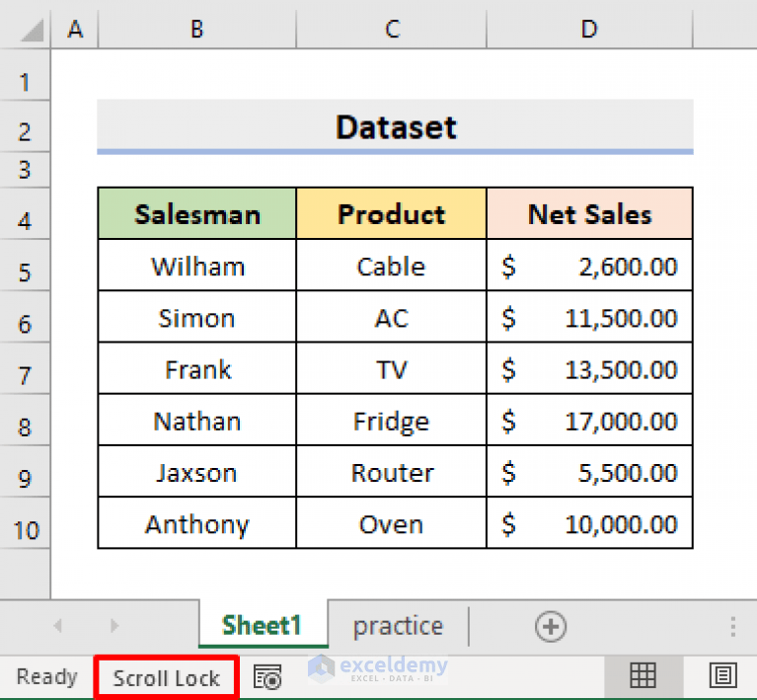Select row 3 header

(x=25, y=170)
